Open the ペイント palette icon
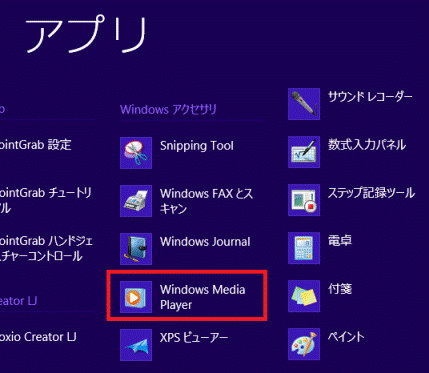Image resolution: width=429 pixels, height=373 pixels. (x=304, y=344)
